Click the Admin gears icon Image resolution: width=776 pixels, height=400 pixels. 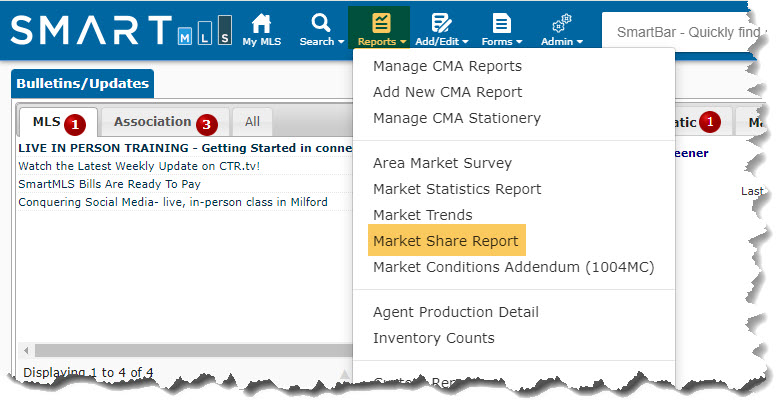click(x=562, y=23)
